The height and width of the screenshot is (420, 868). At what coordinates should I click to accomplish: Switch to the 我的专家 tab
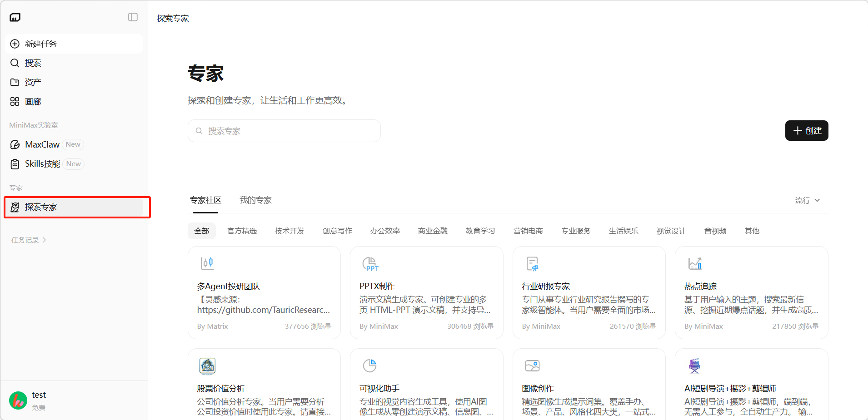click(x=255, y=200)
